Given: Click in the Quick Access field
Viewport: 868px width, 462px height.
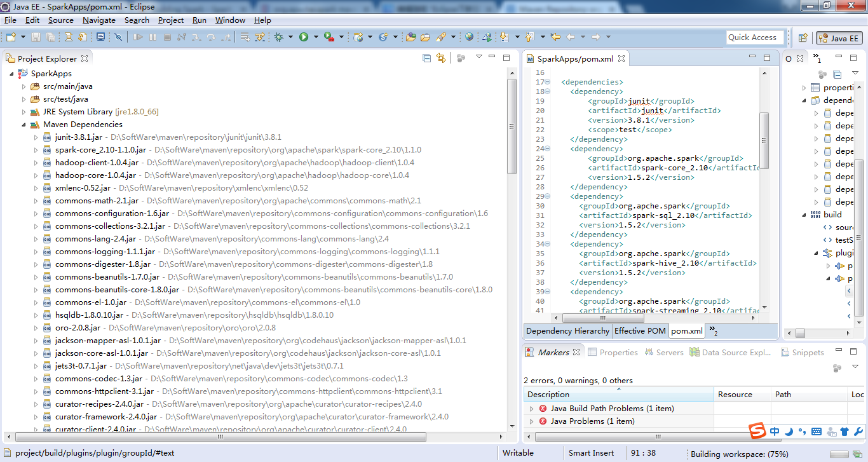Looking at the screenshot, I should (755, 37).
